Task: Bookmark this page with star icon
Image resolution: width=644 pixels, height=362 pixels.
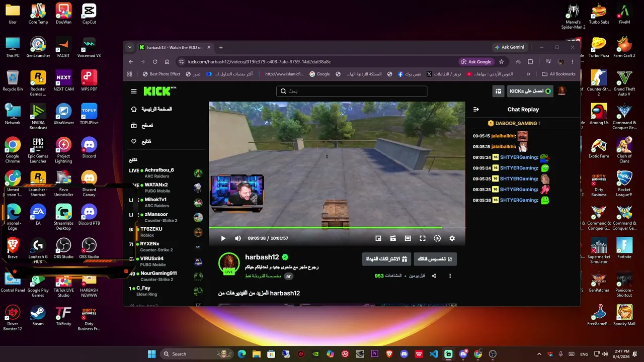Action: click(502, 62)
